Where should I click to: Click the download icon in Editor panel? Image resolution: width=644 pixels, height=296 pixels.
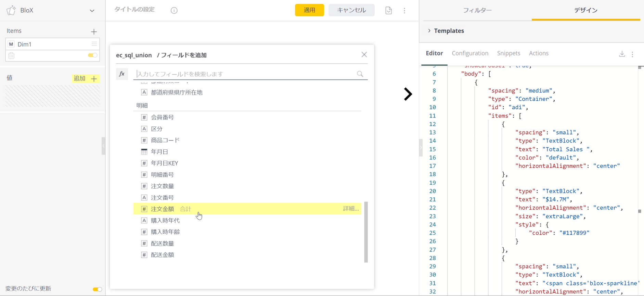pyautogui.click(x=622, y=54)
